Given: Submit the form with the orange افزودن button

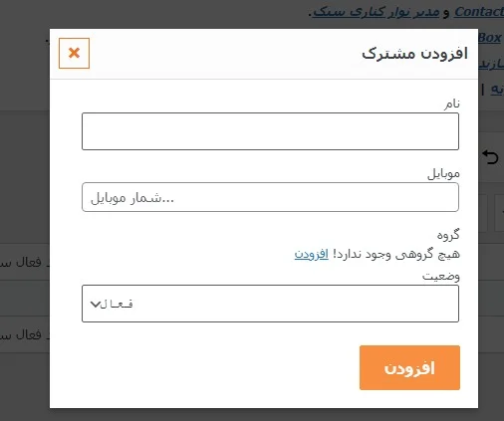Looking at the screenshot, I should (x=409, y=367).
